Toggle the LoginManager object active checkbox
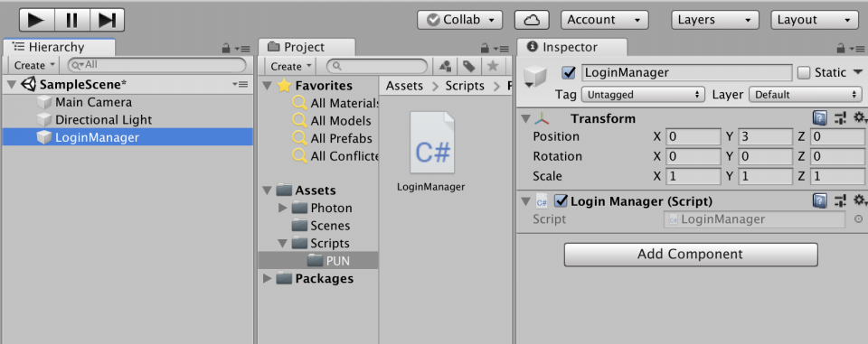Image resolution: width=868 pixels, height=344 pixels. pyautogui.click(x=569, y=72)
